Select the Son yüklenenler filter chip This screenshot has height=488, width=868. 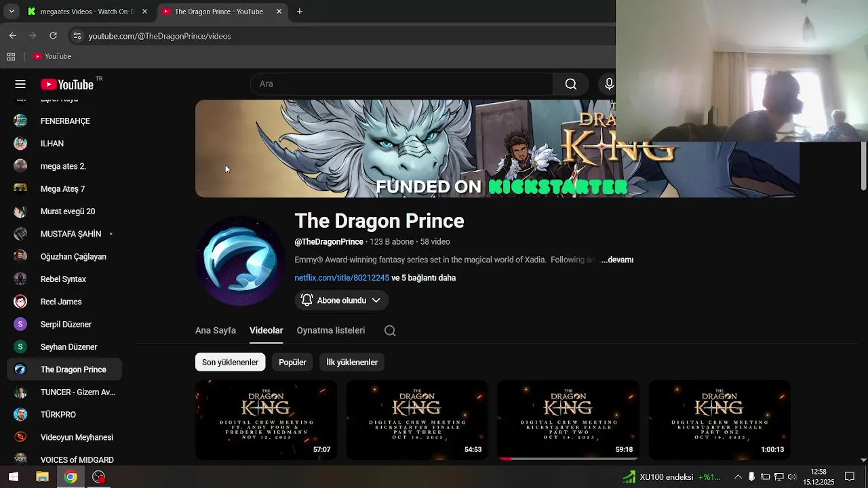coord(230,362)
